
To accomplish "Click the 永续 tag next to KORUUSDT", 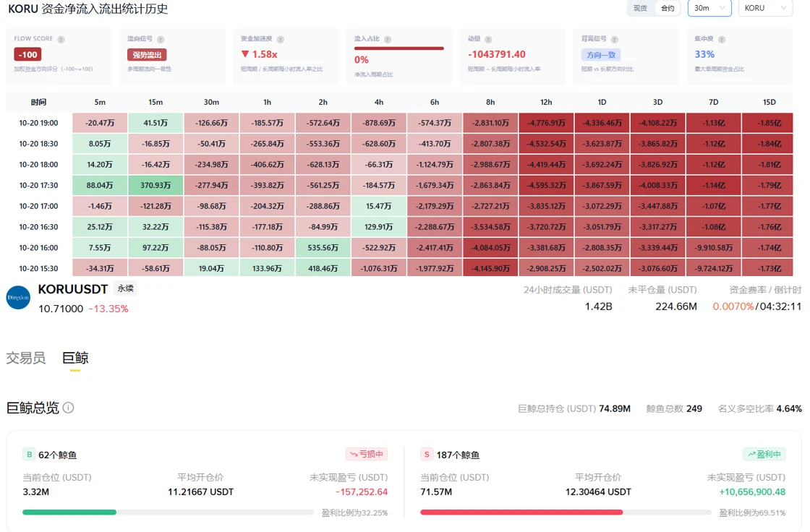I will click(x=126, y=288).
